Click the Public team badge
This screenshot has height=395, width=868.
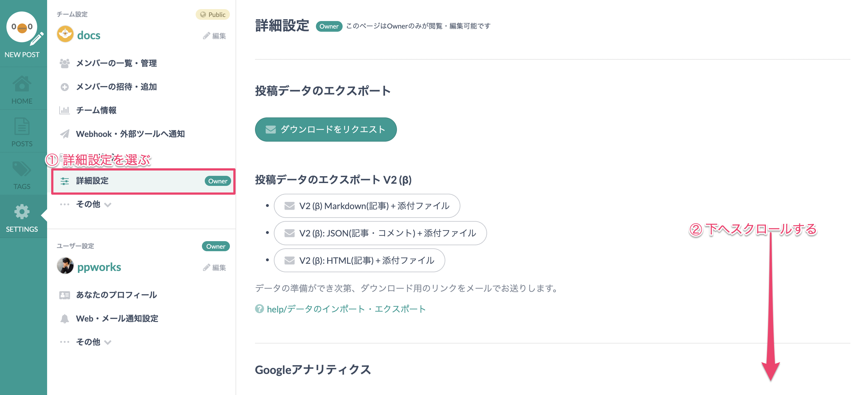click(x=213, y=14)
